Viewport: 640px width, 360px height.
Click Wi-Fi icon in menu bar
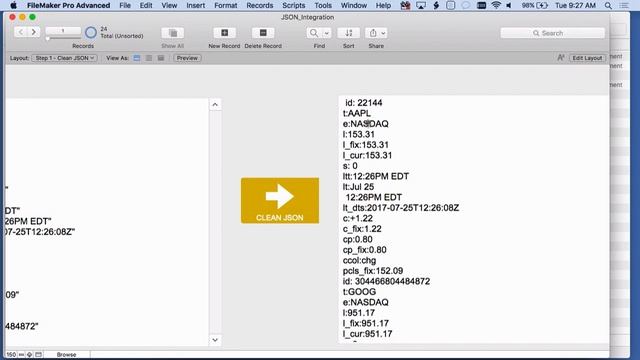pos(496,5)
